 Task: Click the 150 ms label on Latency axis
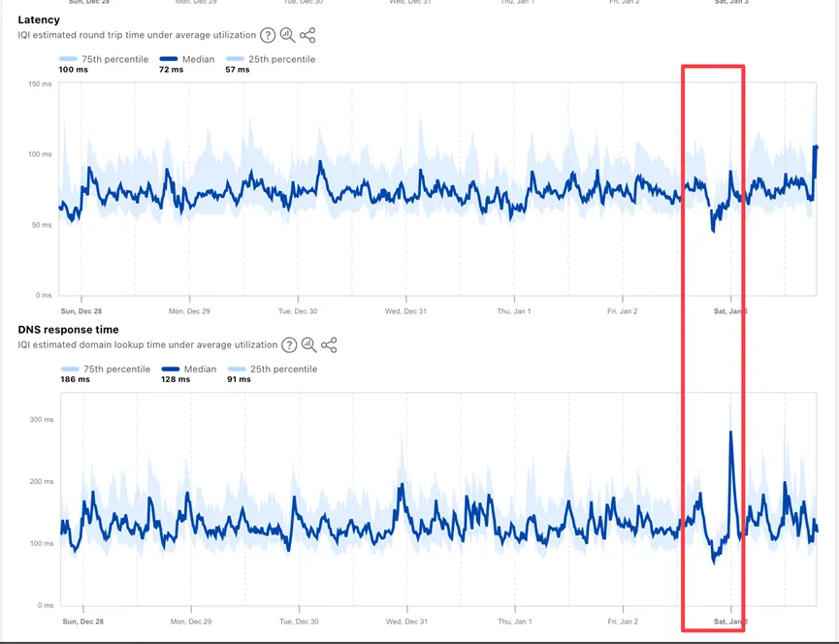pyautogui.click(x=40, y=84)
